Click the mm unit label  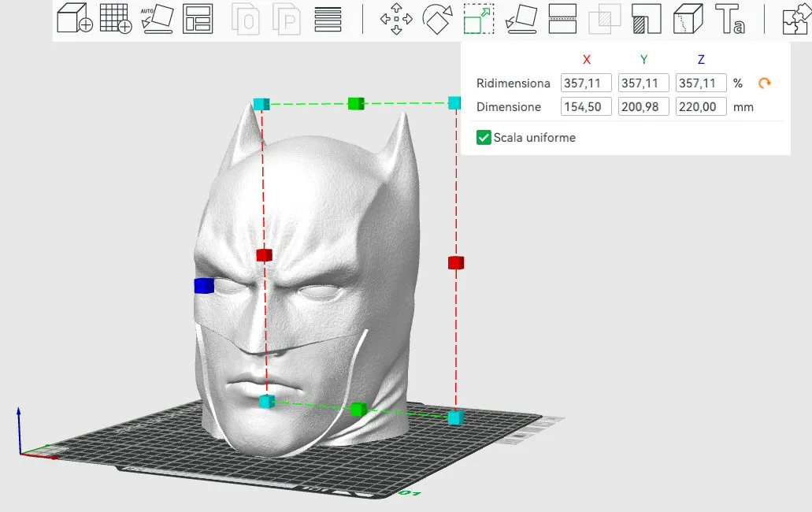743,107
